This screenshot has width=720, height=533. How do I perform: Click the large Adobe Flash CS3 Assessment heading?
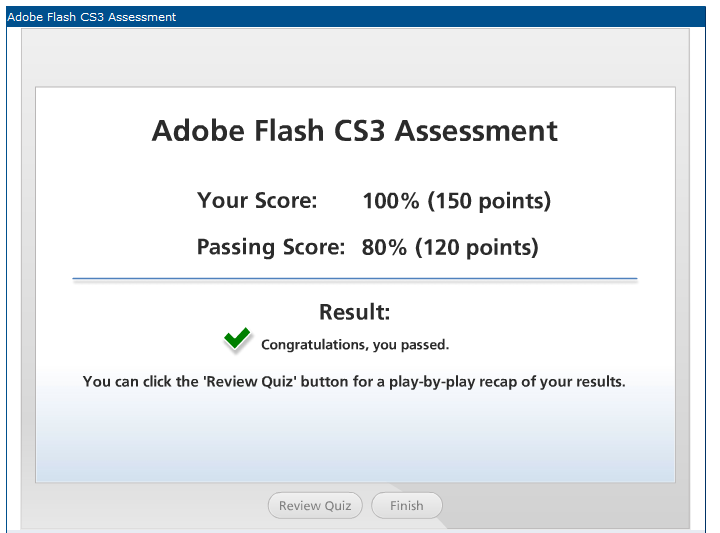click(x=354, y=131)
